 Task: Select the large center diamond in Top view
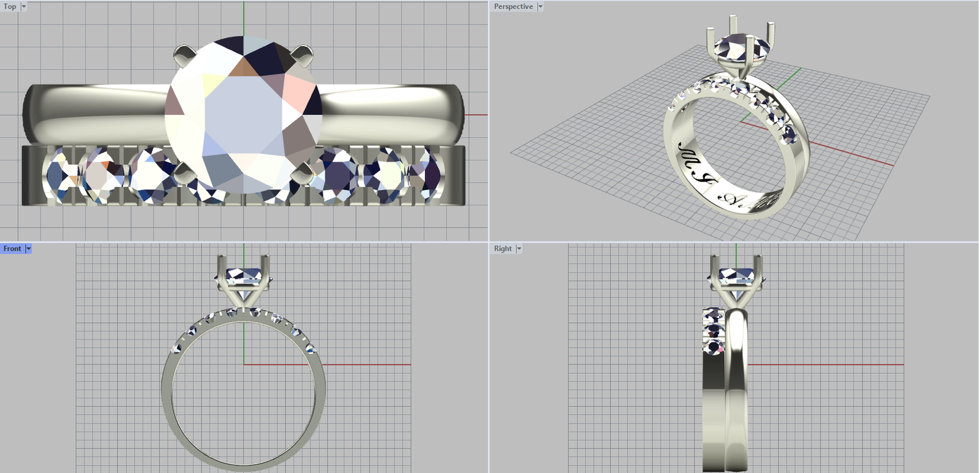(x=244, y=115)
